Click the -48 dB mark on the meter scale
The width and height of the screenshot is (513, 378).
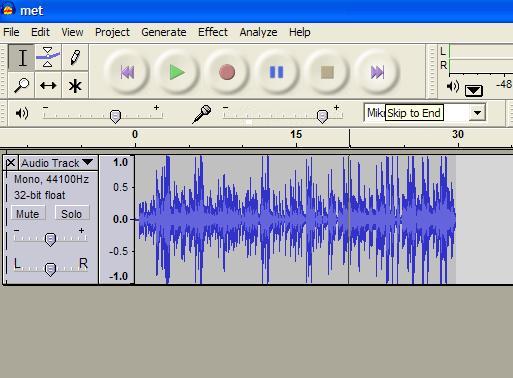tap(504, 84)
